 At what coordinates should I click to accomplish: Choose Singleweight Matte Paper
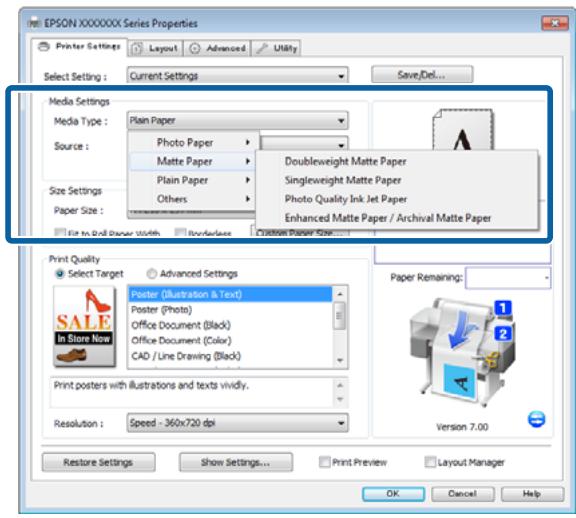click(397, 180)
